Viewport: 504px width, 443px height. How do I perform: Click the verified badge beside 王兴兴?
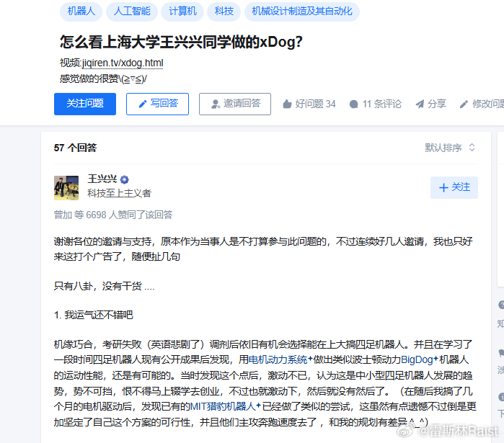[125, 179]
